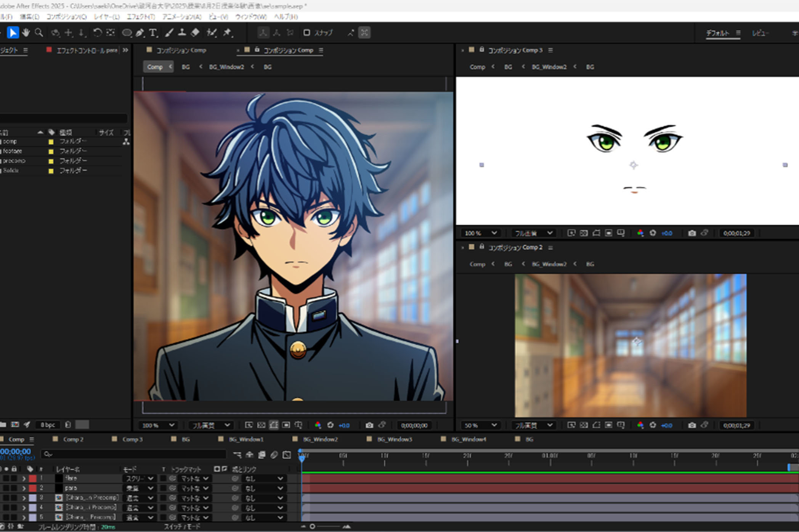Viewport: 799px width, 532px height.
Task: Select the Eraser tool
Action: [x=195, y=33]
